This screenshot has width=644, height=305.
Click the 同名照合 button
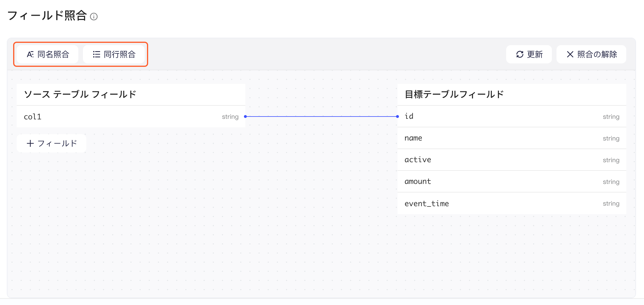tap(48, 54)
